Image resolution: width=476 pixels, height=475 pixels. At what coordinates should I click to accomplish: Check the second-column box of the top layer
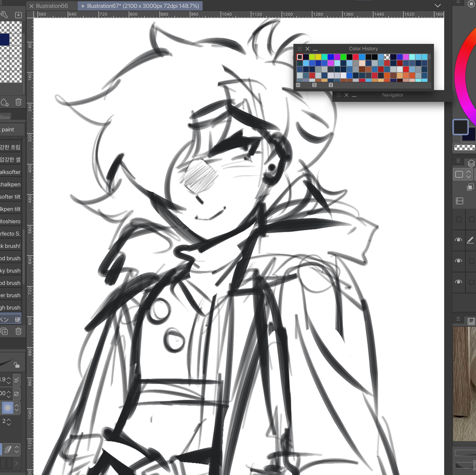point(471,219)
